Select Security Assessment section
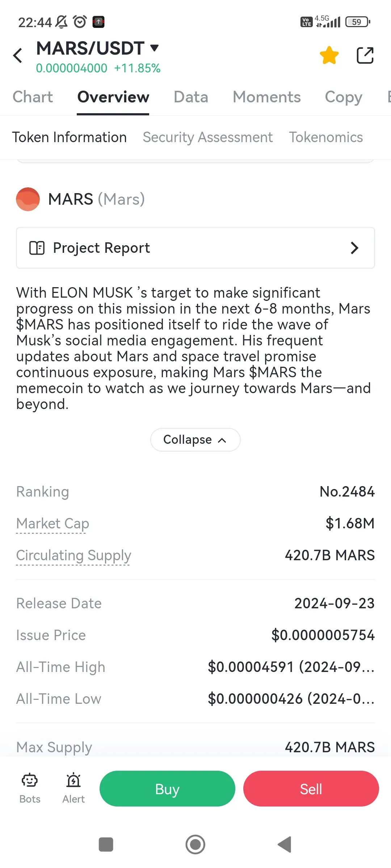The image size is (391, 868). point(207,137)
